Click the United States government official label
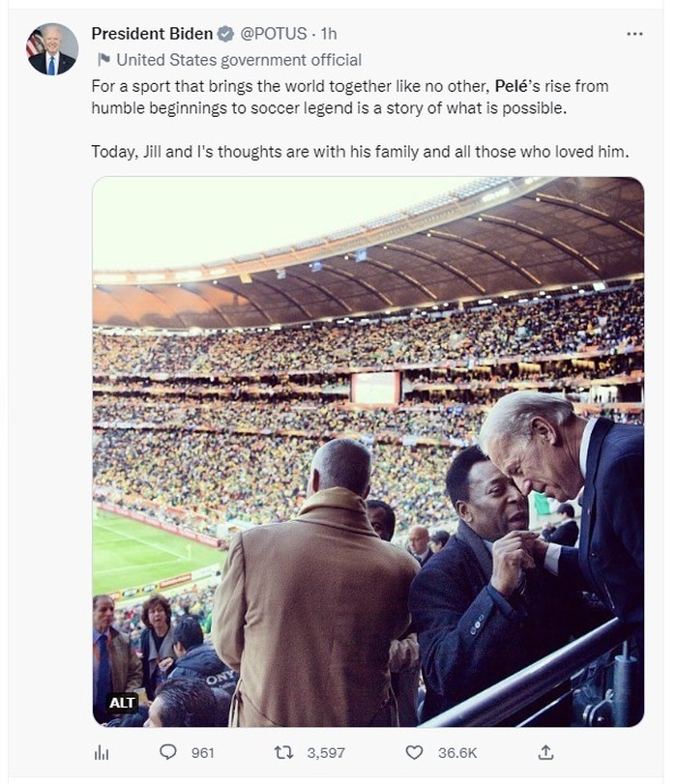 (x=239, y=59)
